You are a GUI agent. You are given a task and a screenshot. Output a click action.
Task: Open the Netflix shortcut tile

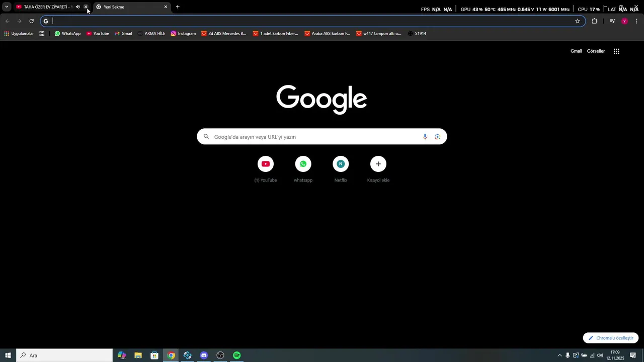[x=341, y=169]
